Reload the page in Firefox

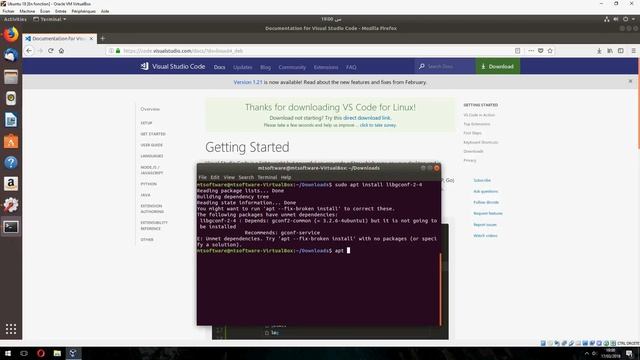click(51, 51)
